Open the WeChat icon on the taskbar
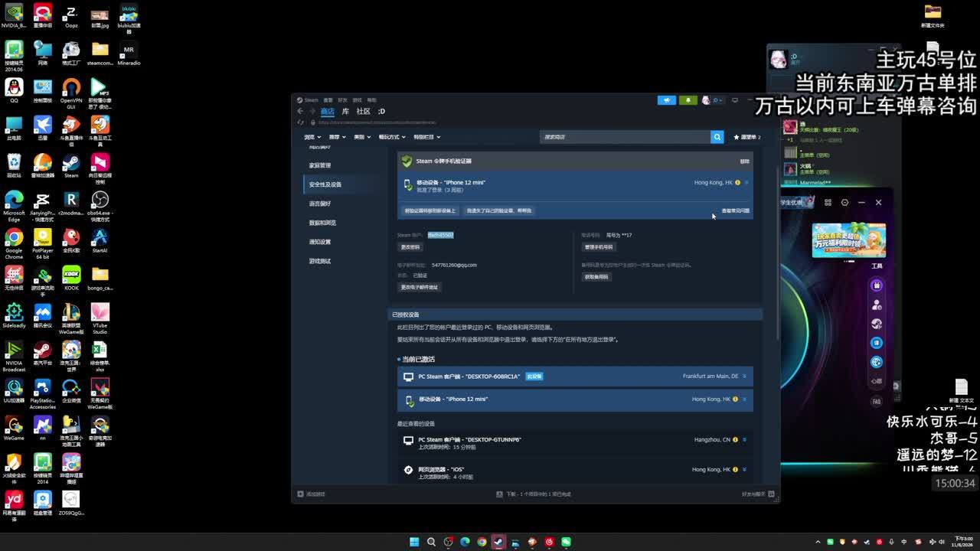This screenshot has width=980, height=551. pyautogui.click(x=566, y=542)
